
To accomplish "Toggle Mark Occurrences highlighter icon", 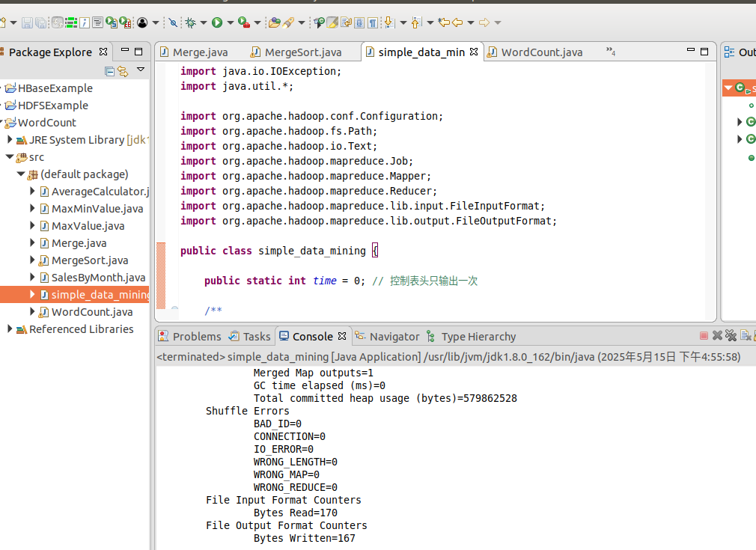I will tap(332, 23).
